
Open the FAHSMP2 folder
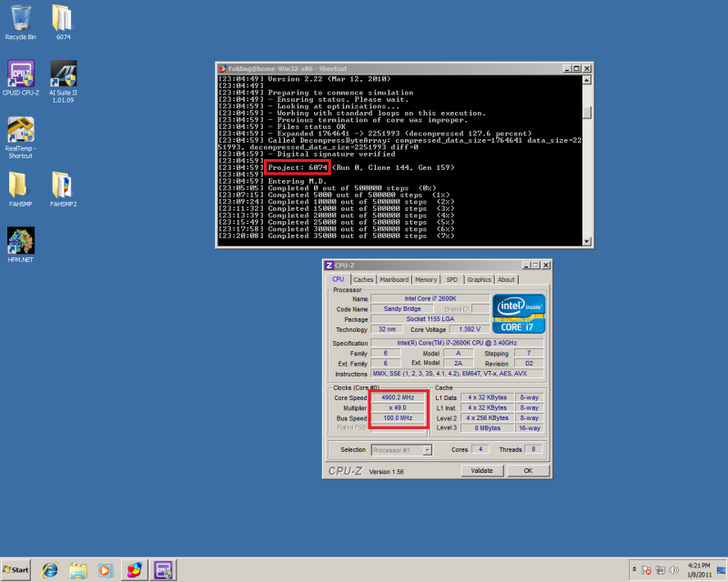point(63,189)
